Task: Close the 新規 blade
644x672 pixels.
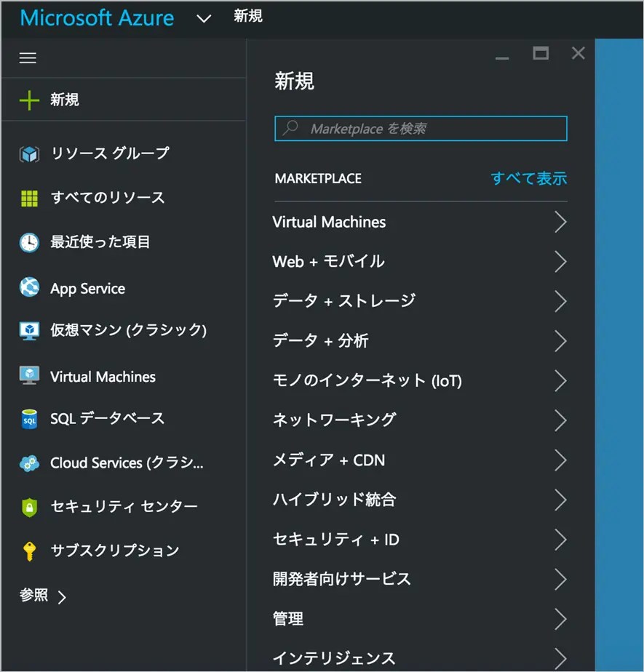Action: [579, 53]
